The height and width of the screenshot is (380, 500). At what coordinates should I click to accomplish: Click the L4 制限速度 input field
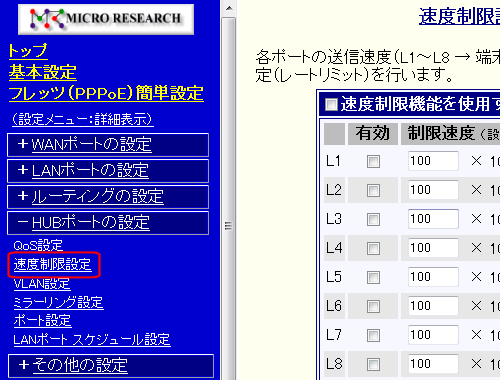(x=433, y=248)
